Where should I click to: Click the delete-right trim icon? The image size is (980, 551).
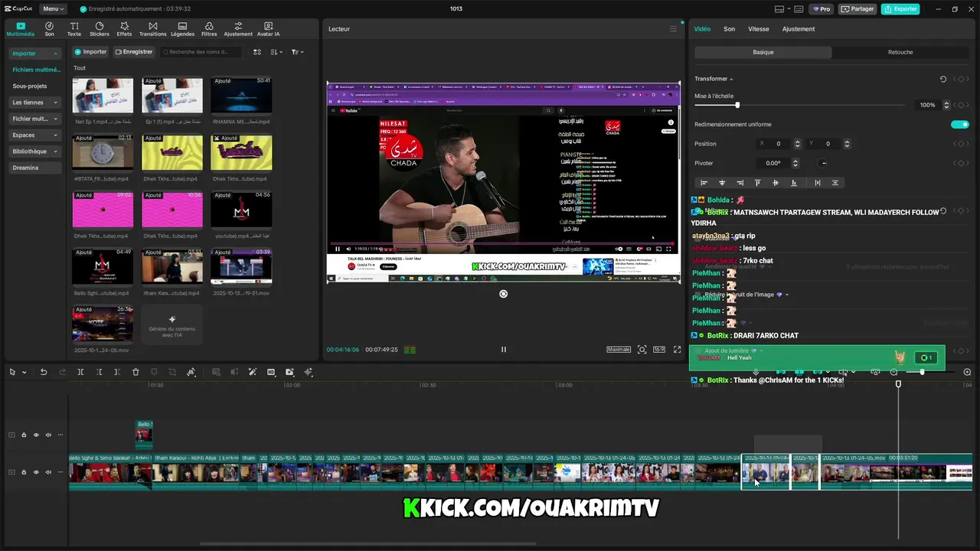117,372
